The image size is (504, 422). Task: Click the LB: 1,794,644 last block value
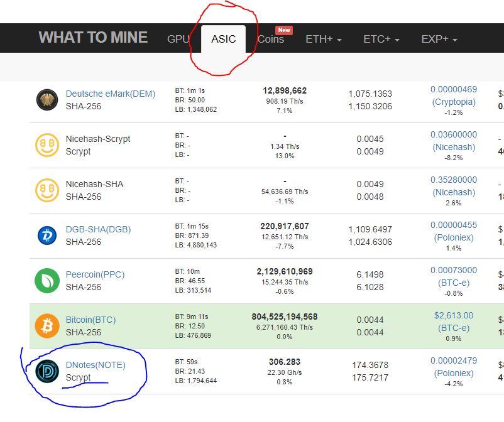(x=196, y=381)
